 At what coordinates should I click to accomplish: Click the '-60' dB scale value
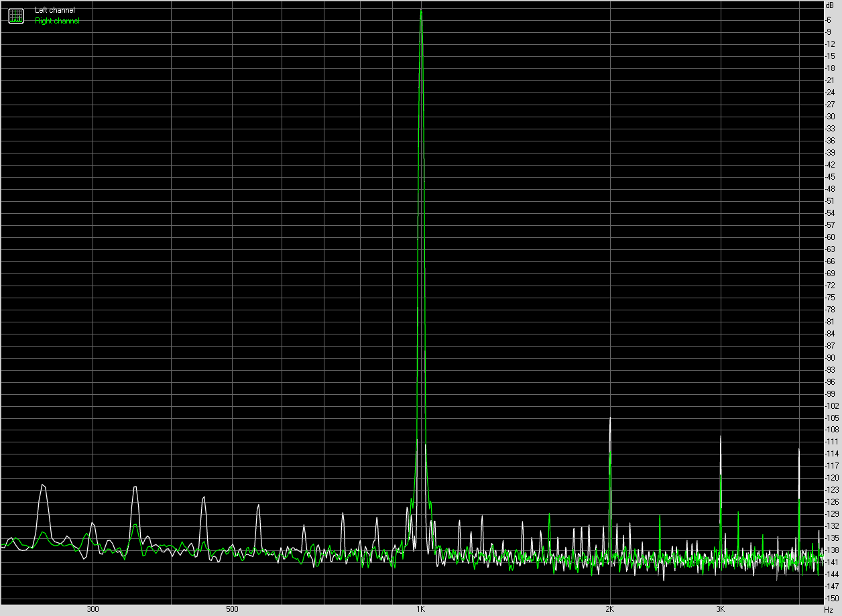click(831, 237)
